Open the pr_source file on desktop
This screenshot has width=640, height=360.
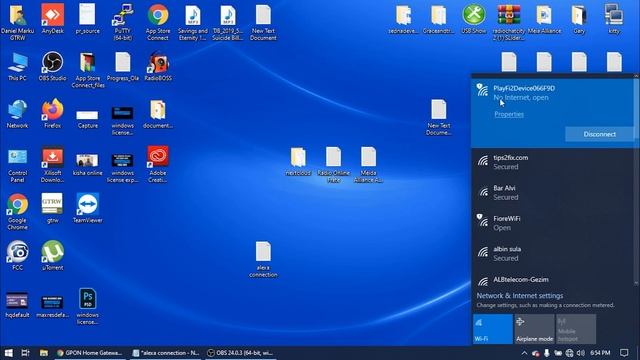[87, 18]
